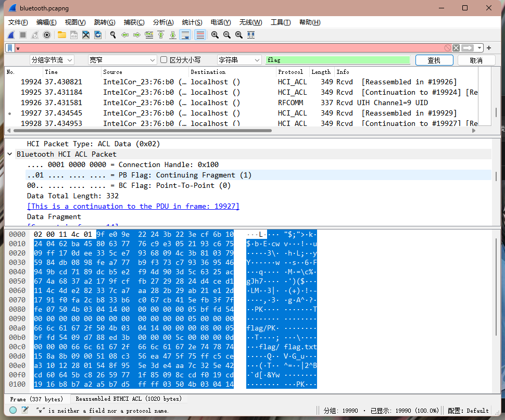The width and height of the screenshot is (505, 420).
Task: Follow the continuation PDU frame 19927 link
Action: pyautogui.click(x=133, y=206)
